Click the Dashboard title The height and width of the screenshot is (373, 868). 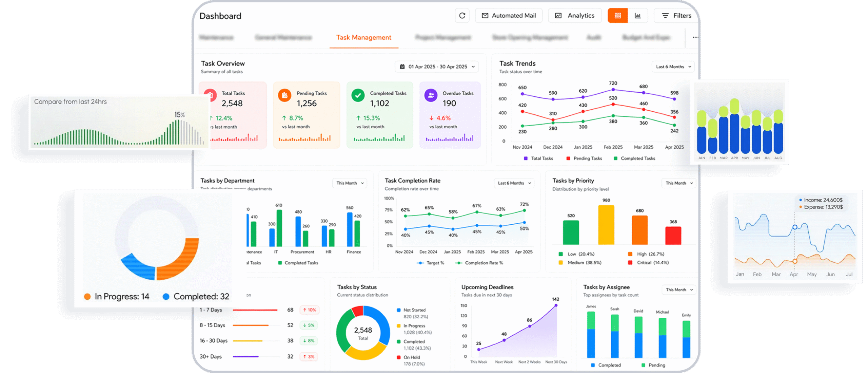pos(220,16)
